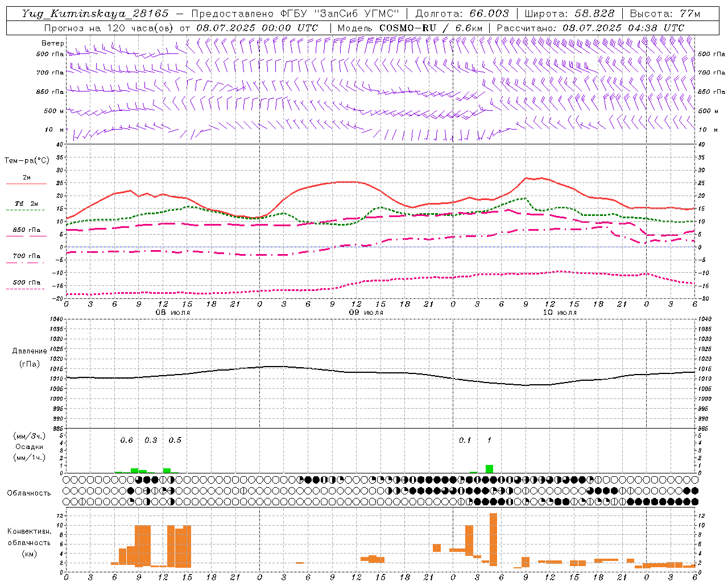Click the '985' value on left pressure axis
Viewport: 728px width, 582px height.
tap(57, 429)
